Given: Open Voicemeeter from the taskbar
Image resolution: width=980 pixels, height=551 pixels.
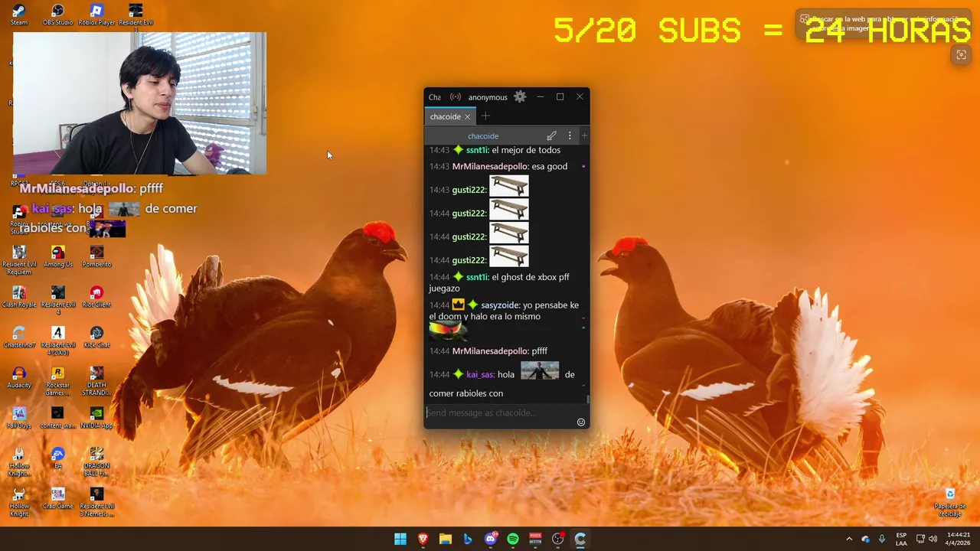Looking at the screenshot, I should click(x=535, y=539).
